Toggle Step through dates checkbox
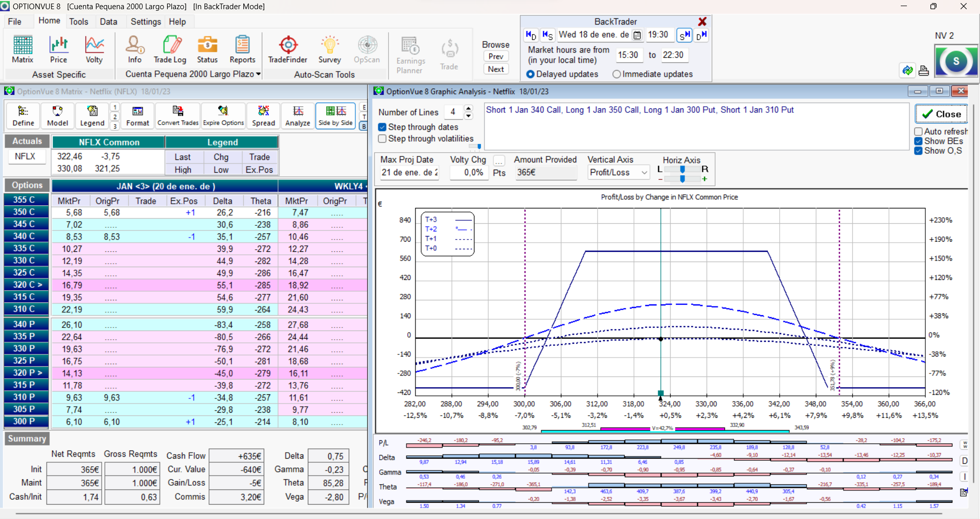The image size is (980, 519). tap(382, 127)
